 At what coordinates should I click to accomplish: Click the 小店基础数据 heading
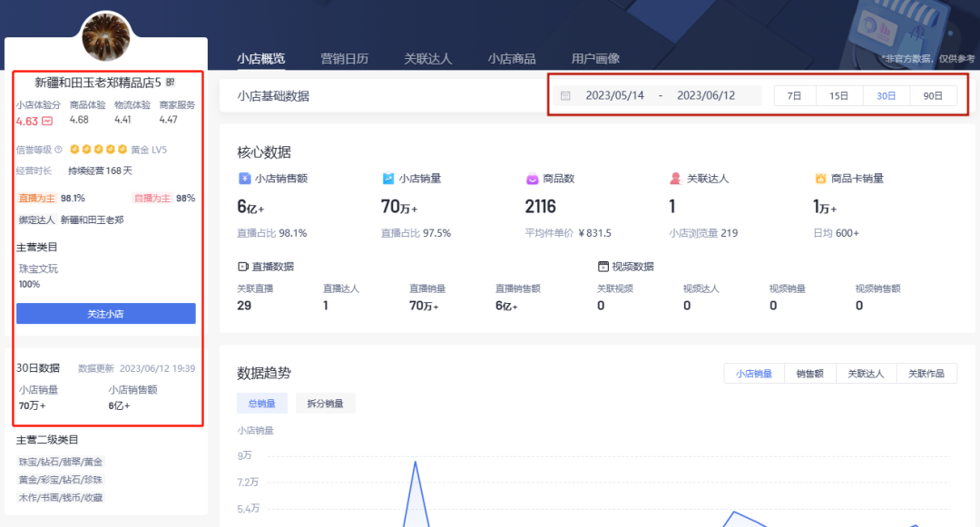273,96
